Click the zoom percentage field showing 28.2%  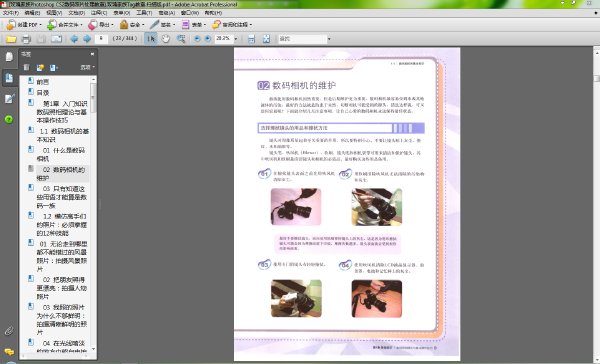tap(223, 39)
